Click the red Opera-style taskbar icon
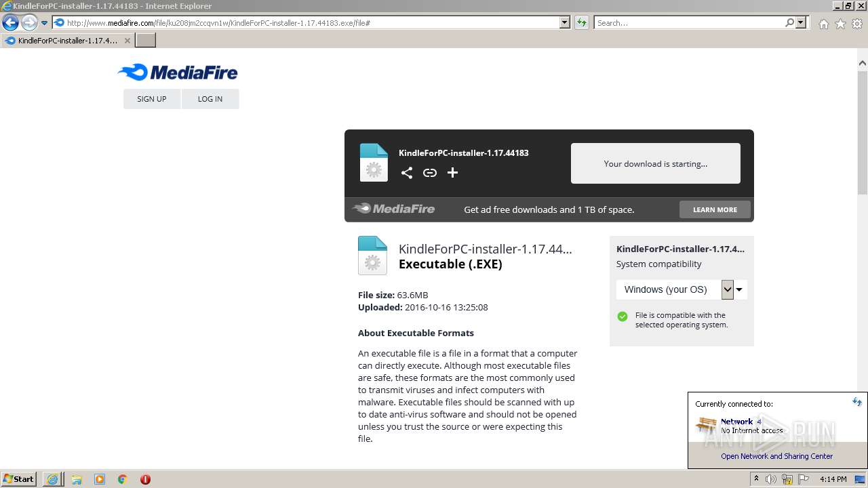This screenshot has height=488, width=868. [145, 479]
